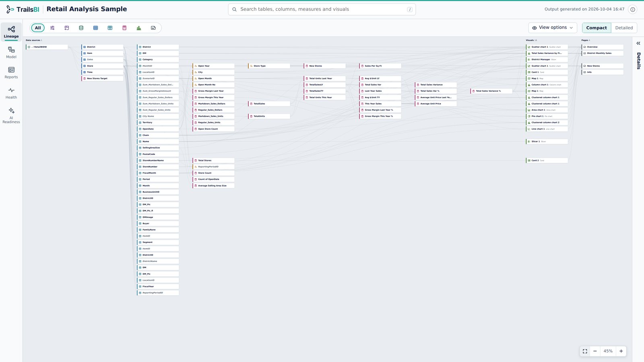Filter lineage by expressions icon with arrow
644x362 pixels.
[67, 28]
